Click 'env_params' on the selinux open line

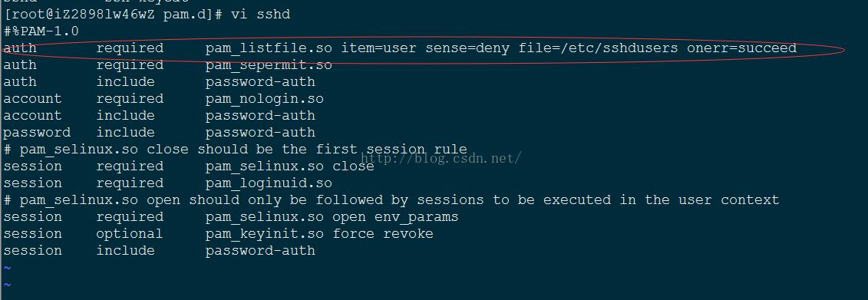pyautogui.click(x=416, y=217)
